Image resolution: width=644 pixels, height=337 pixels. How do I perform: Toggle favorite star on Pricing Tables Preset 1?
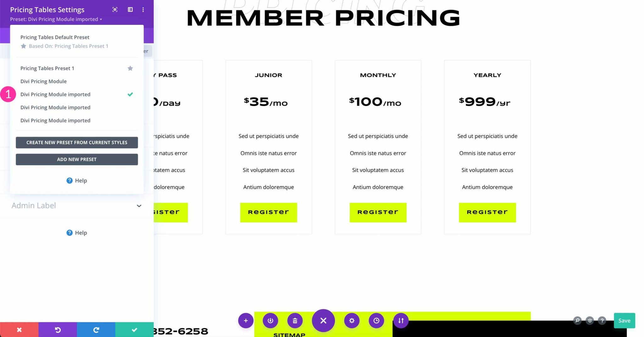tap(130, 68)
